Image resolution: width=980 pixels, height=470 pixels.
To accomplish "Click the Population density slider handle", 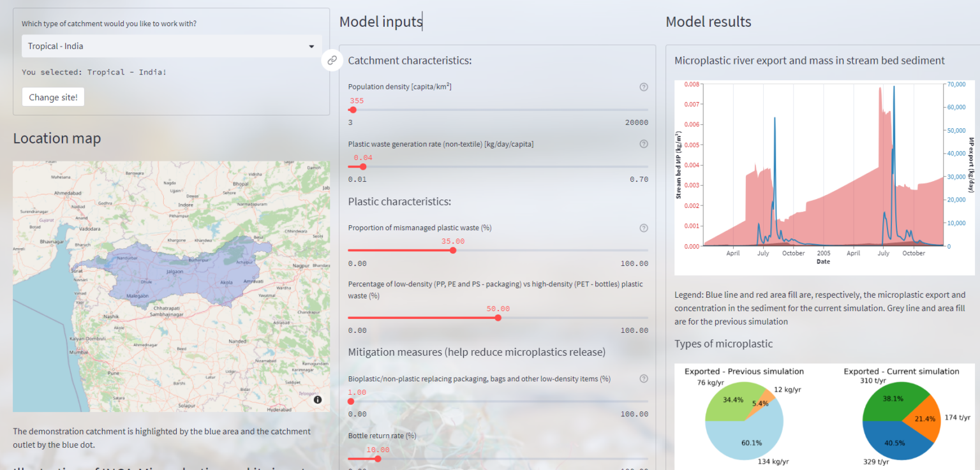I will click(x=353, y=110).
